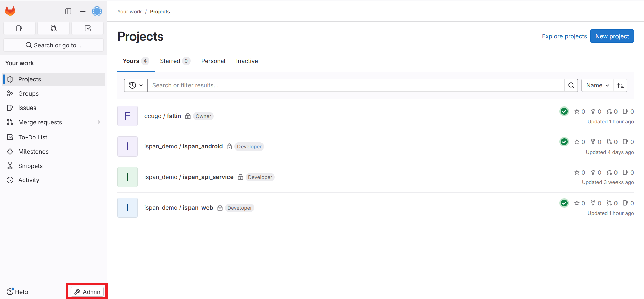Viewport: 644px width, 299px height.
Task: Click the ispan_web project avatar
Action: pos(127,208)
